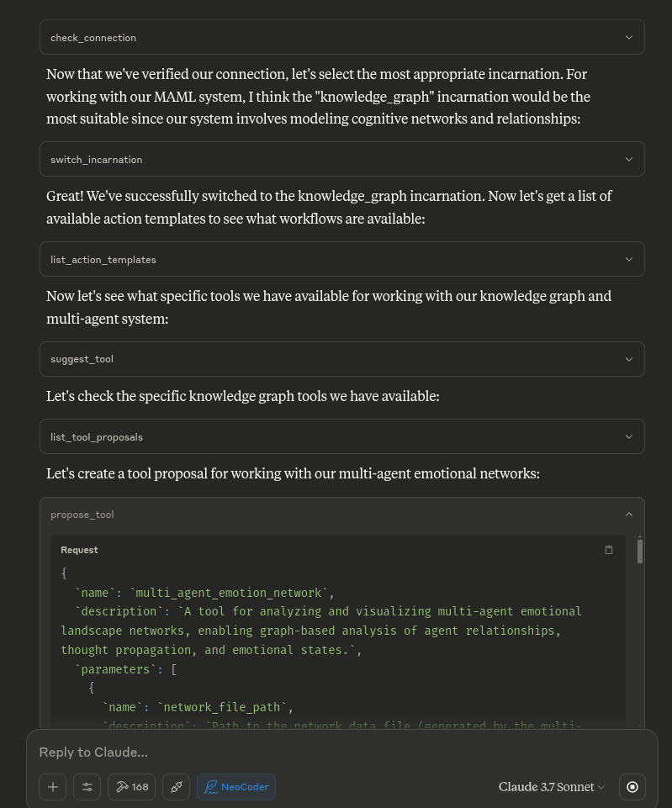Click the plus attachment icon
The height and width of the screenshot is (808, 672).
click(x=52, y=787)
